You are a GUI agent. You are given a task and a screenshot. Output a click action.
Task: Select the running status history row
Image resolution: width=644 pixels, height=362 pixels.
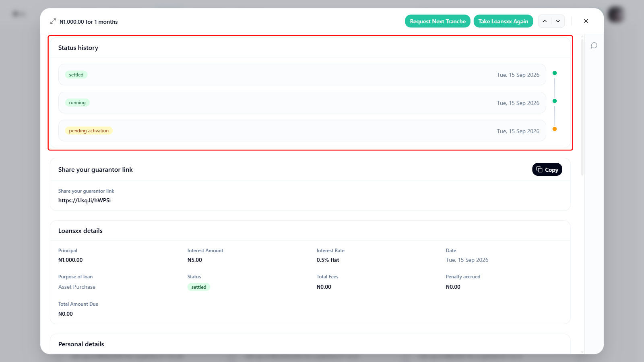pos(302,103)
